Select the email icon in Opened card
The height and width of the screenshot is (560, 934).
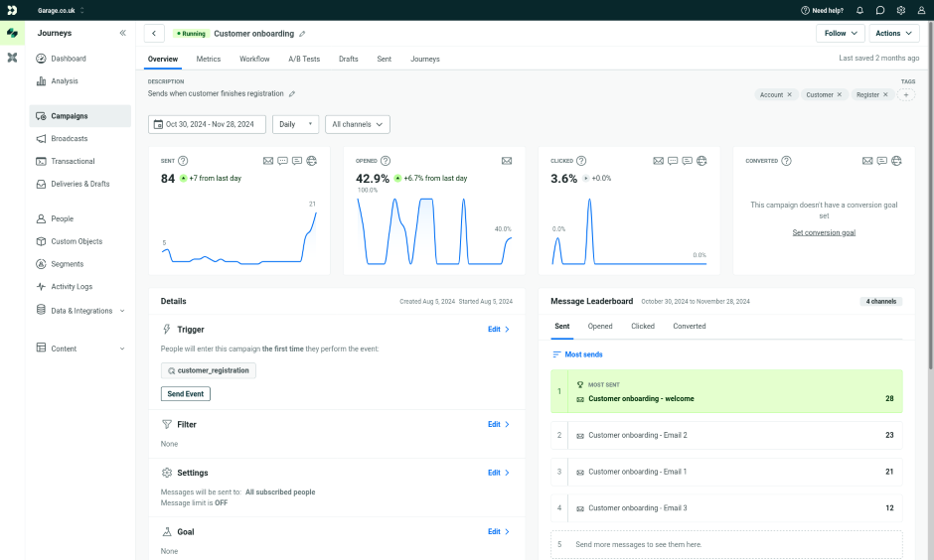(507, 161)
